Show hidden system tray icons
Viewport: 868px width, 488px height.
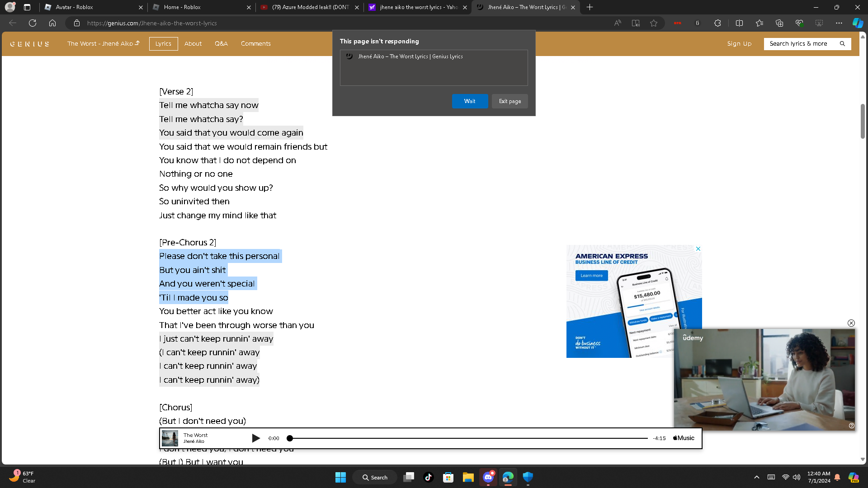[x=757, y=477]
